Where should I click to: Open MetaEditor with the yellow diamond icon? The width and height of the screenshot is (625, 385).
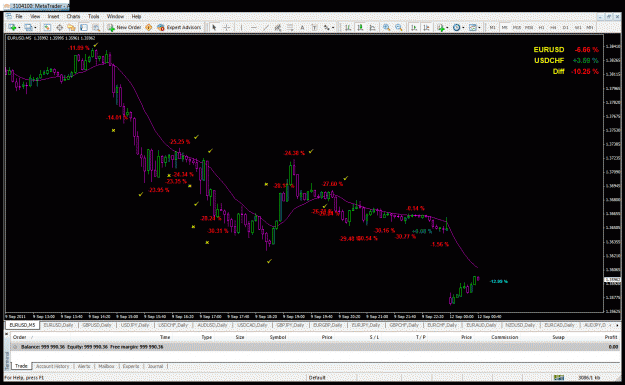149,28
